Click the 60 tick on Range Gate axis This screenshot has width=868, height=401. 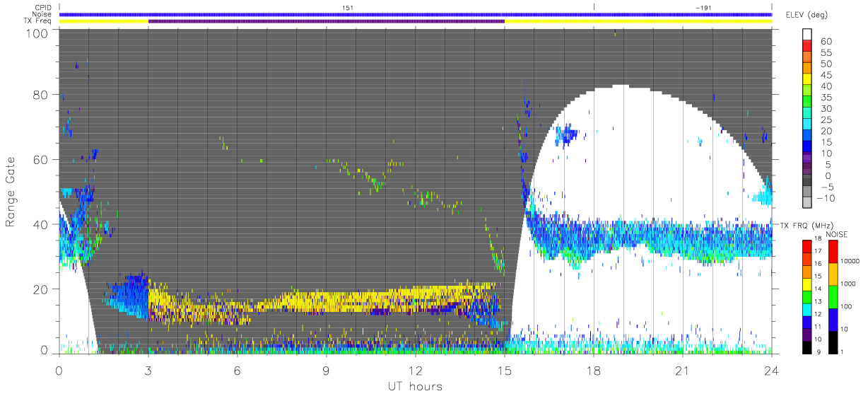(40, 159)
